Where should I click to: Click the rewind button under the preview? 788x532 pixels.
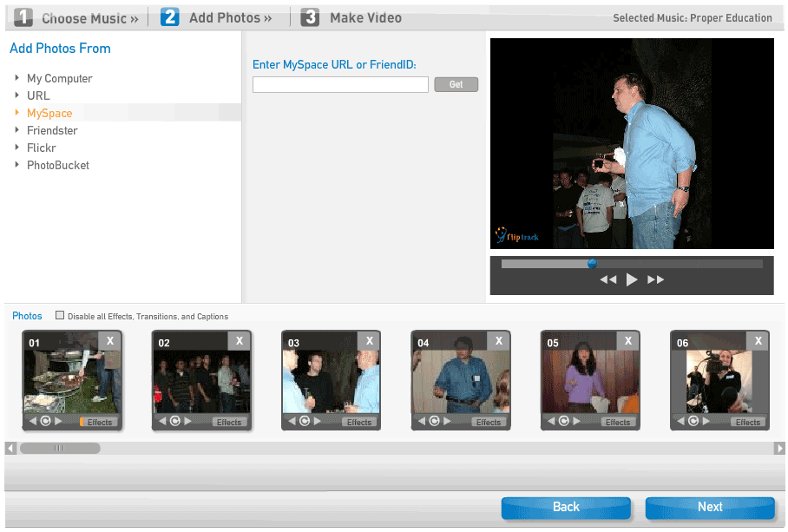coord(608,279)
